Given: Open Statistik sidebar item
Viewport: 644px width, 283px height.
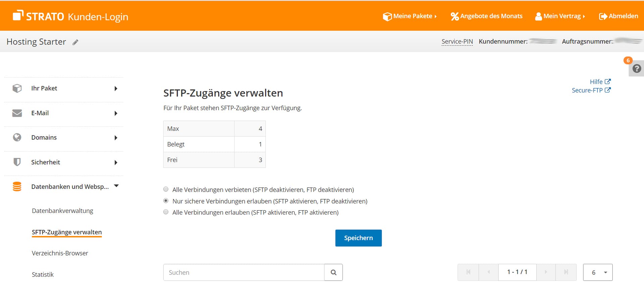Looking at the screenshot, I should [x=43, y=274].
